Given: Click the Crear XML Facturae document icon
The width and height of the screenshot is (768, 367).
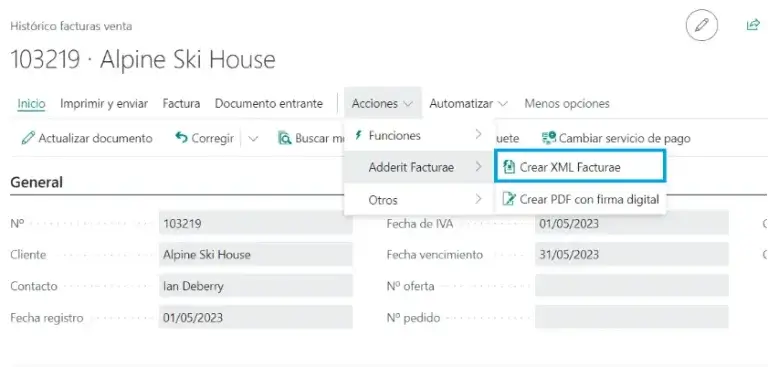Looking at the screenshot, I should pyautogui.click(x=509, y=167).
